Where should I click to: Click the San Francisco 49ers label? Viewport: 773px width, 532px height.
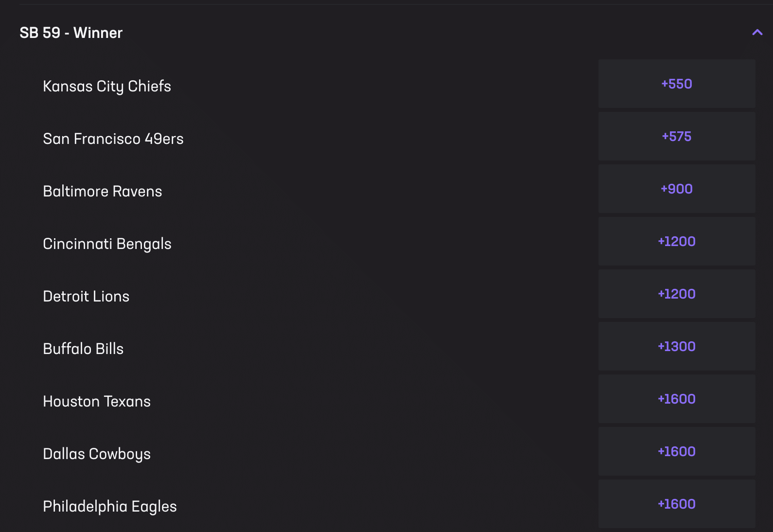point(113,139)
